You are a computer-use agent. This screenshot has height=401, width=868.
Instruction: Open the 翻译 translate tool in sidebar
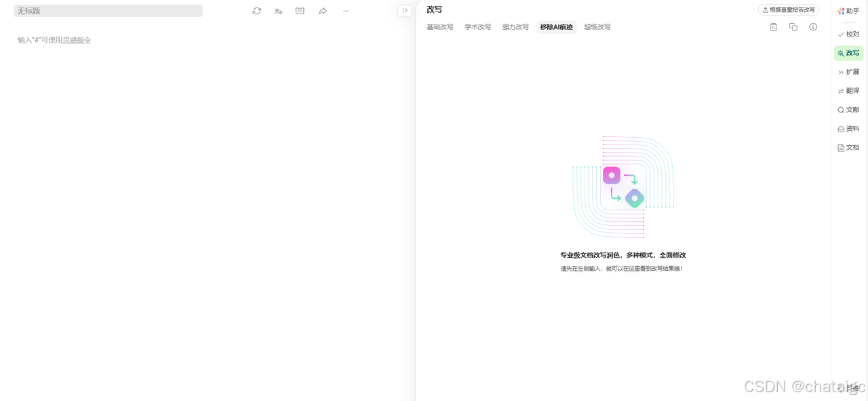(848, 91)
